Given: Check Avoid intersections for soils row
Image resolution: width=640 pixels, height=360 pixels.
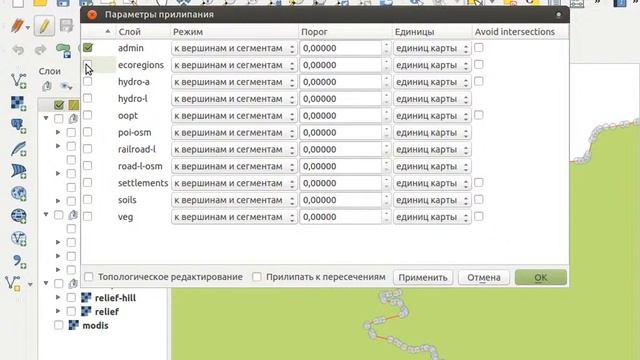Looking at the screenshot, I should coord(479,200).
